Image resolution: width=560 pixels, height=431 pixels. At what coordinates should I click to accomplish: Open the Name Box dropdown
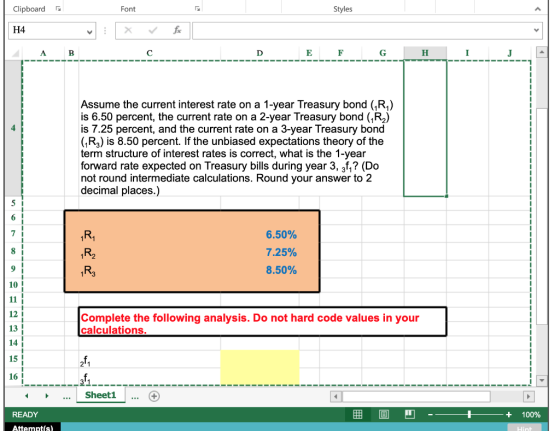coord(89,31)
